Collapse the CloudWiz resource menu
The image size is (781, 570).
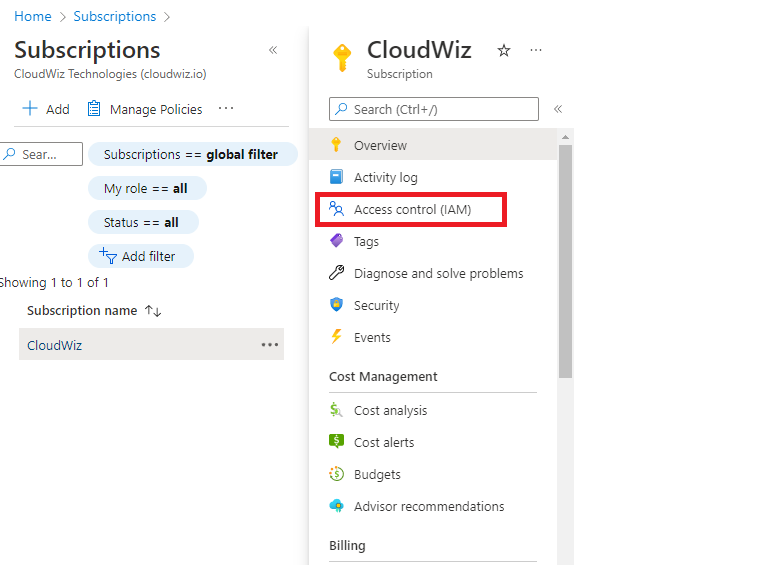tap(558, 109)
